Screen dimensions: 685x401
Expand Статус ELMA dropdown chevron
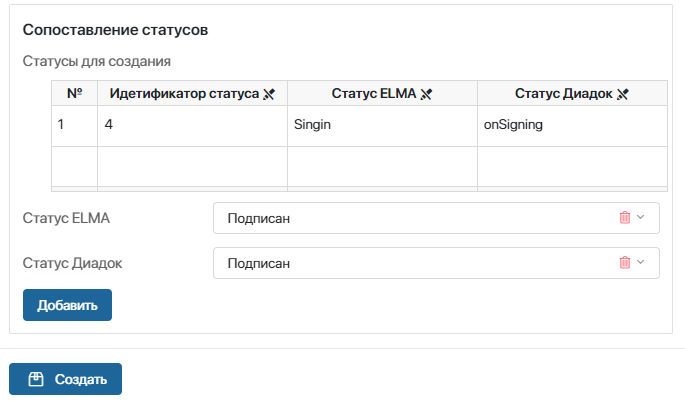tap(642, 218)
